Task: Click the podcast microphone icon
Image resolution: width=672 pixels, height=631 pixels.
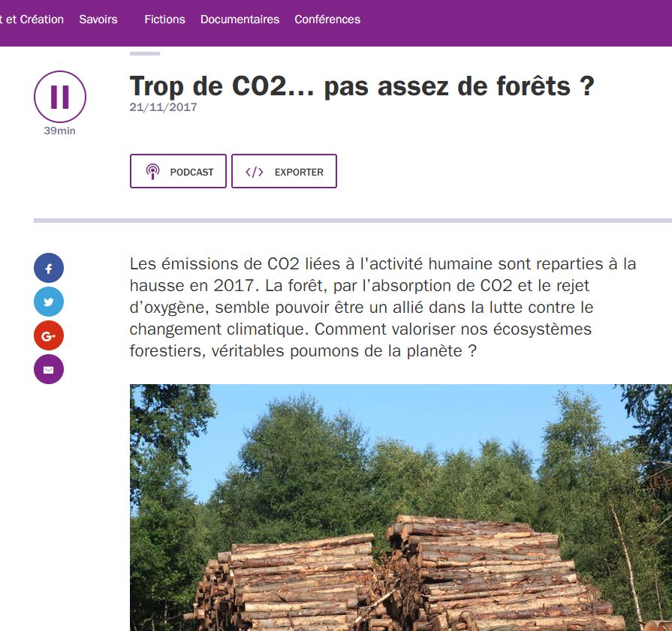Action: pyautogui.click(x=152, y=172)
